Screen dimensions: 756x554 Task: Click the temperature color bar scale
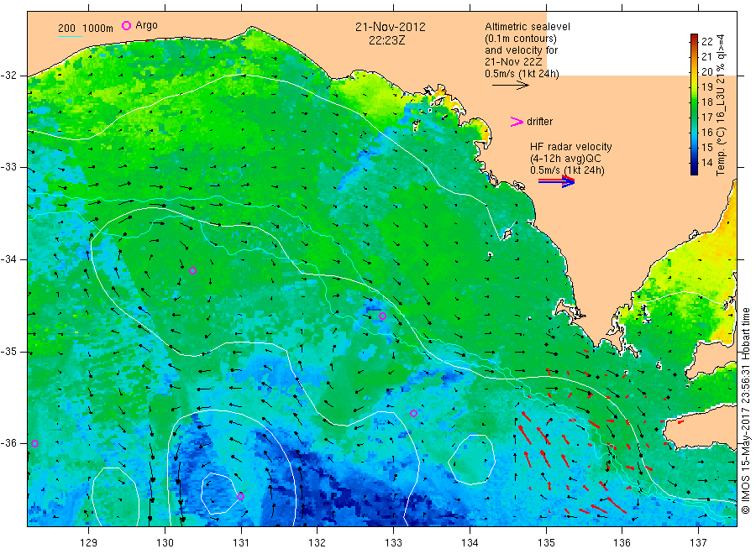point(694,104)
